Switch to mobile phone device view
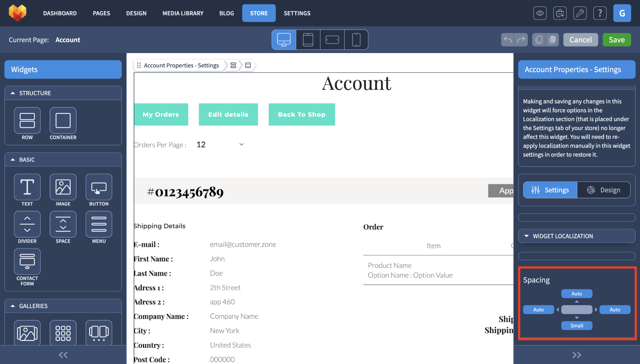Screen dimensions: 640x364 pyautogui.click(x=356, y=40)
